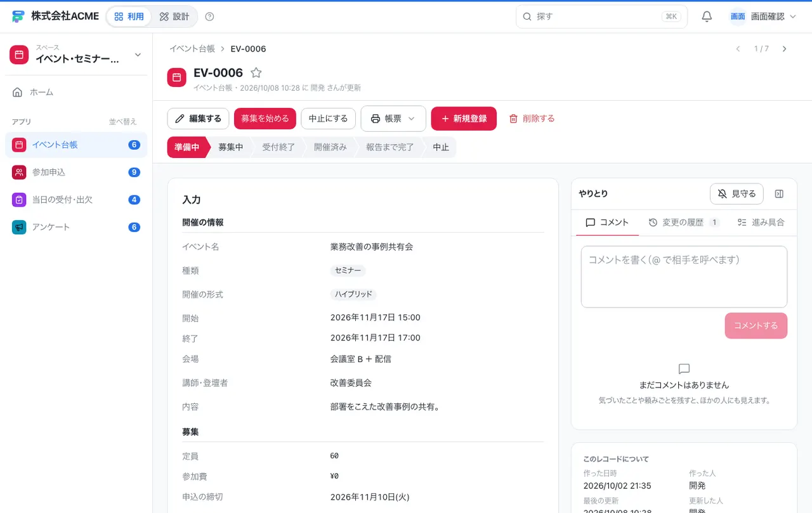Viewport: 812px width, 513px height.
Task: Focus the comment text box
Action: pos(684,277)
